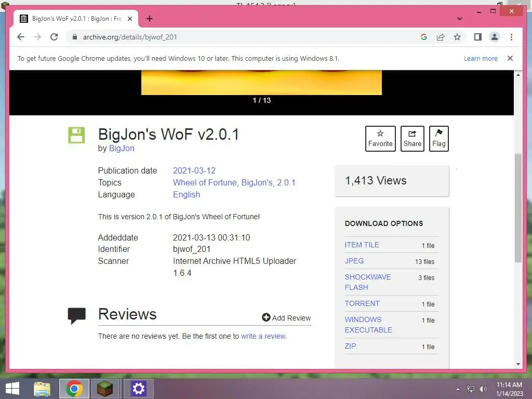Open the Chrome three-dot menu
The height and width of the screenshot is (399, 532).
click(511, 37)
